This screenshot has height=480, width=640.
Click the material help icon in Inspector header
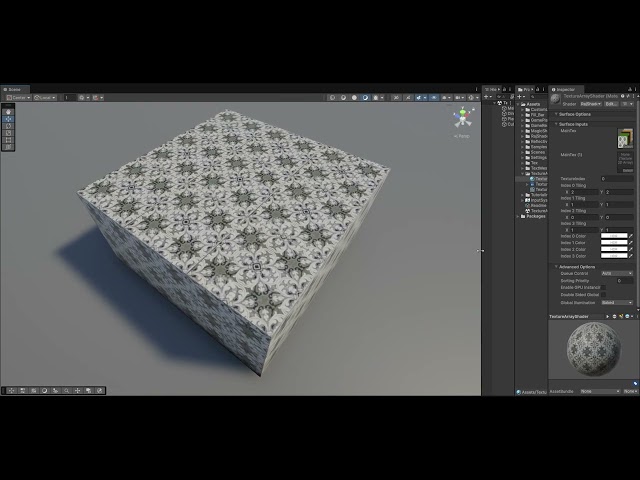coord(623,96)
